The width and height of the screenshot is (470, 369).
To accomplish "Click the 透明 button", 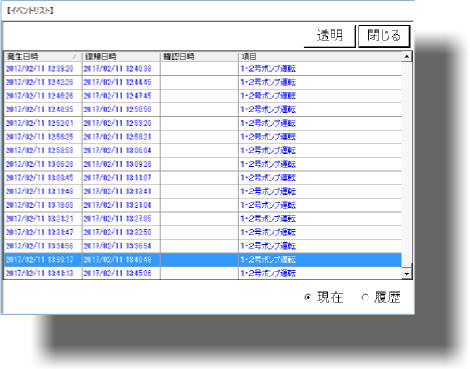I will coord(329,36).
